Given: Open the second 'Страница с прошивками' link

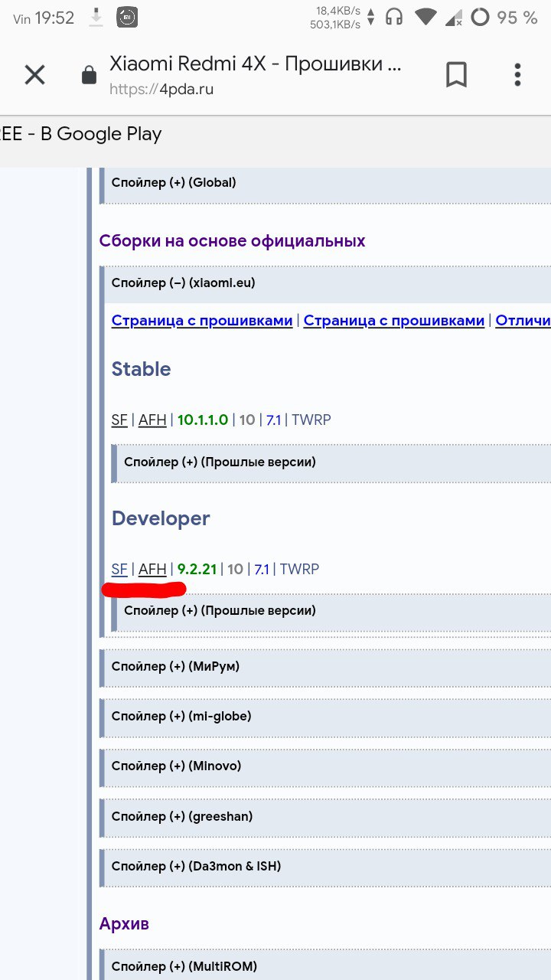Looking at the screenshot, I should (x=394, y=321).
